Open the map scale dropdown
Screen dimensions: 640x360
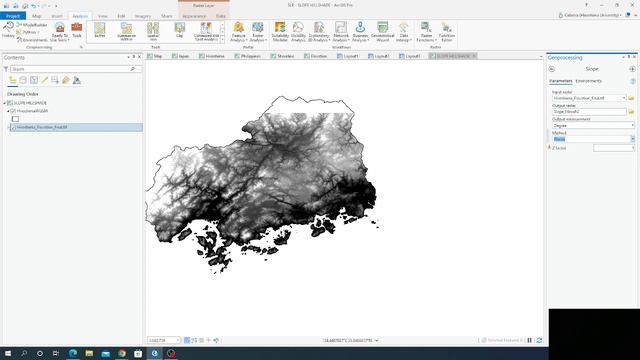[178, 340]
